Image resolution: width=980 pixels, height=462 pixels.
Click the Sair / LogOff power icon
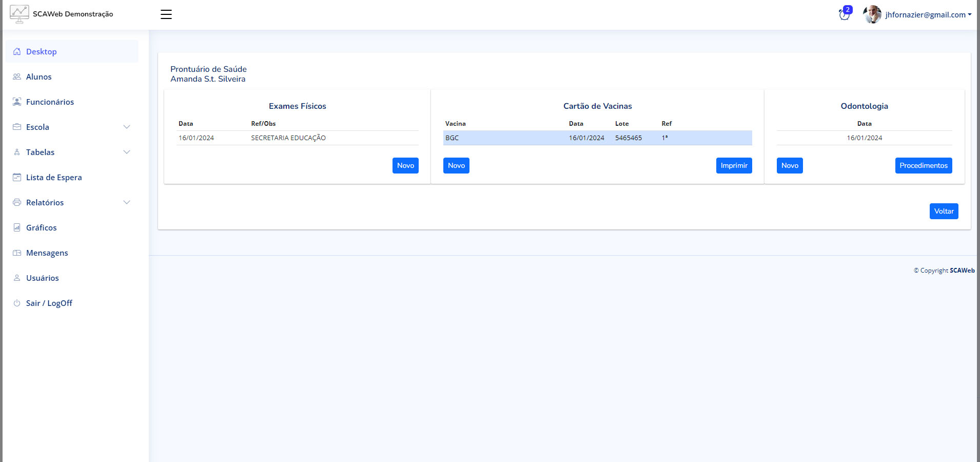(x=17, y=303)
